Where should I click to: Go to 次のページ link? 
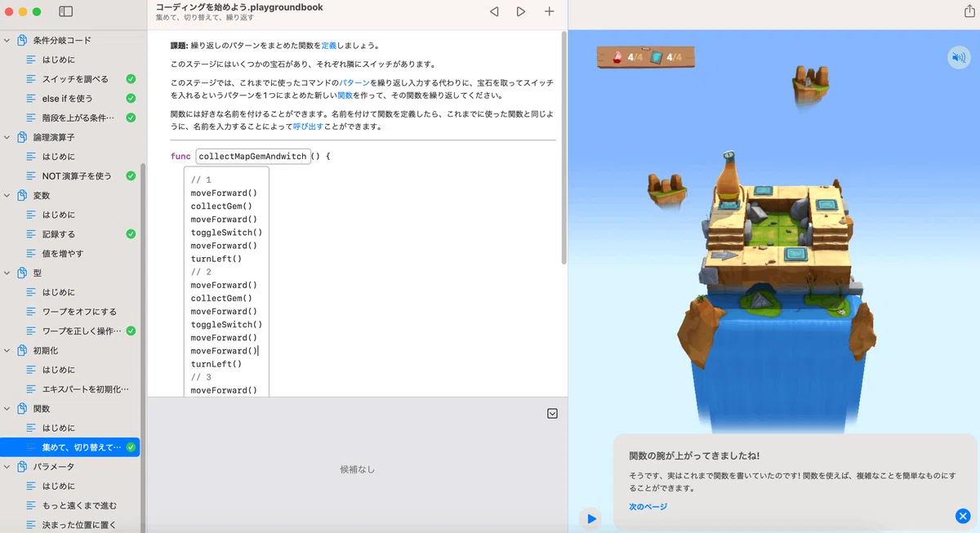(x=648, y=507)
